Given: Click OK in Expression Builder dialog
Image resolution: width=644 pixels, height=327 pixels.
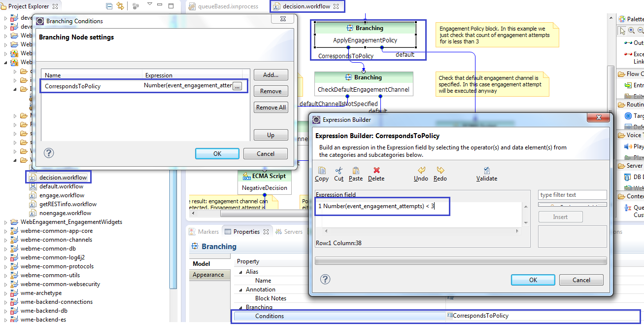Looking at the screenshot, I should (x=533, y=280).
